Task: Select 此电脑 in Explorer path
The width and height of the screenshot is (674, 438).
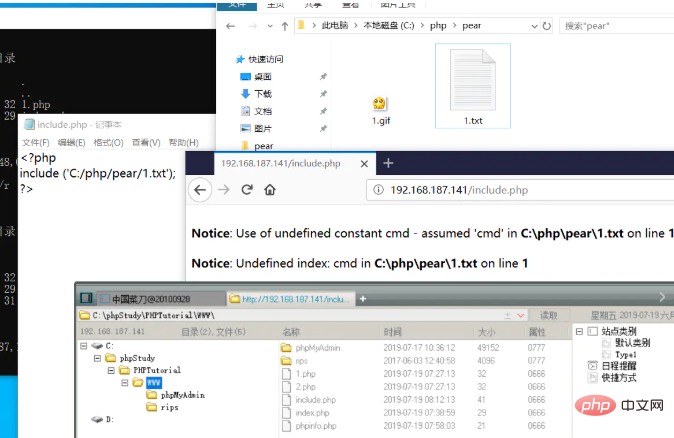Action: point(335,26)
